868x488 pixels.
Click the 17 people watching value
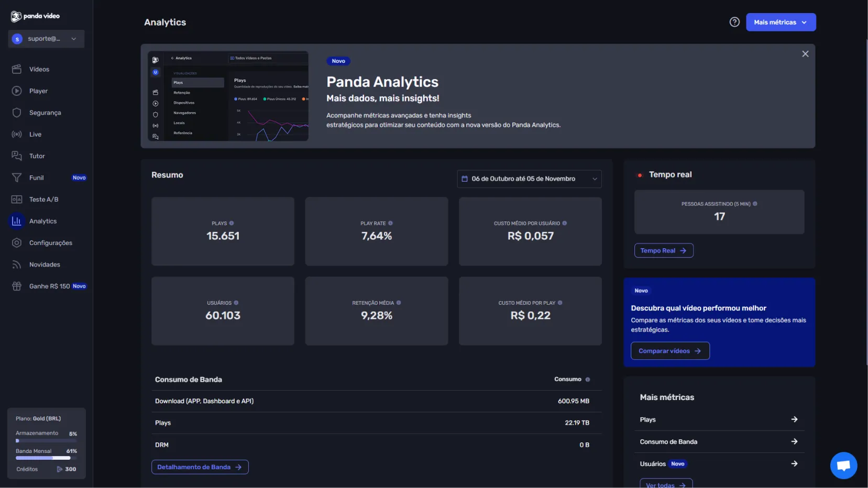[x=719, y=216]
